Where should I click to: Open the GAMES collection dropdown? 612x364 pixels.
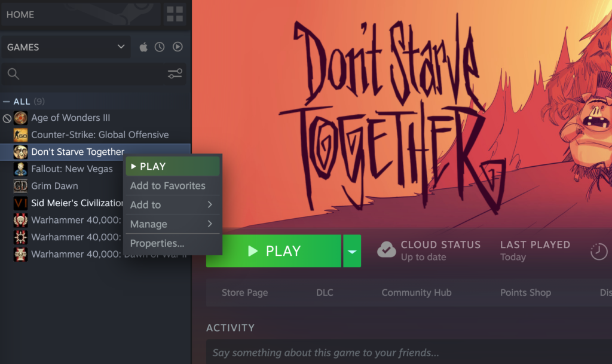(x=66, y=47)
